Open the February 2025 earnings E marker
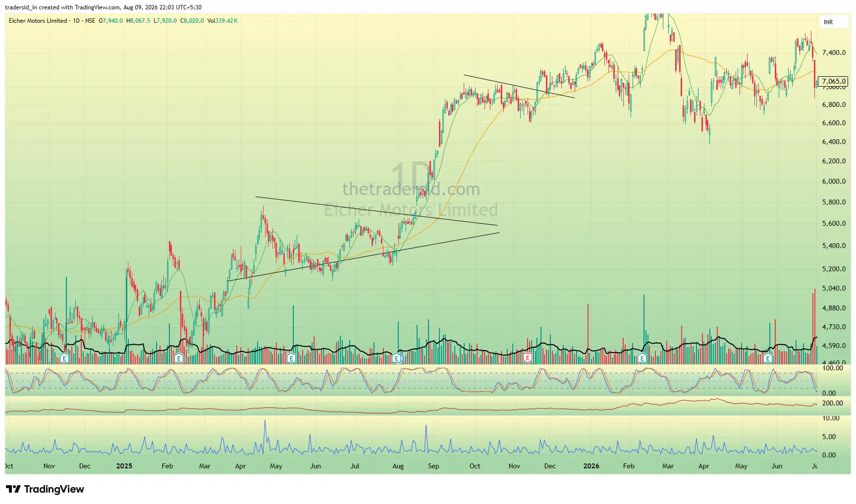This screenshot has width=856, height=504. (179, 358)
